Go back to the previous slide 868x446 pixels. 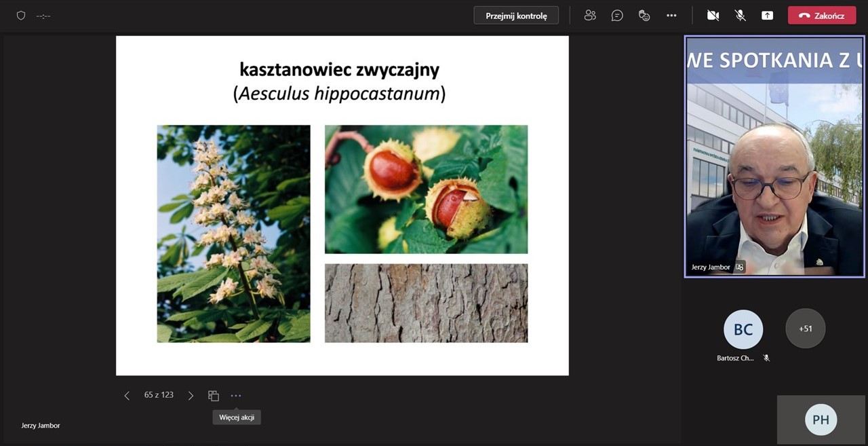pos(127,396)
